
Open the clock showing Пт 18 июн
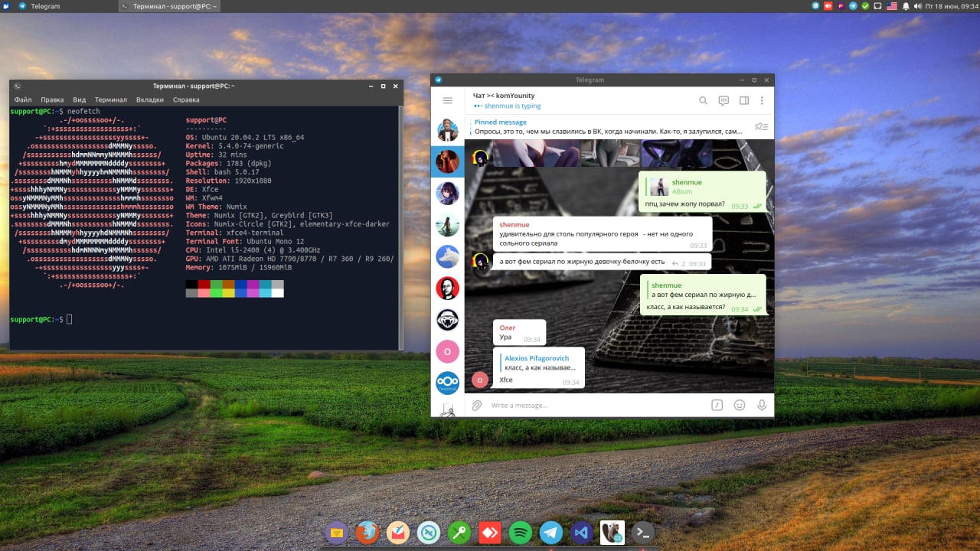[x=951, y=6]
